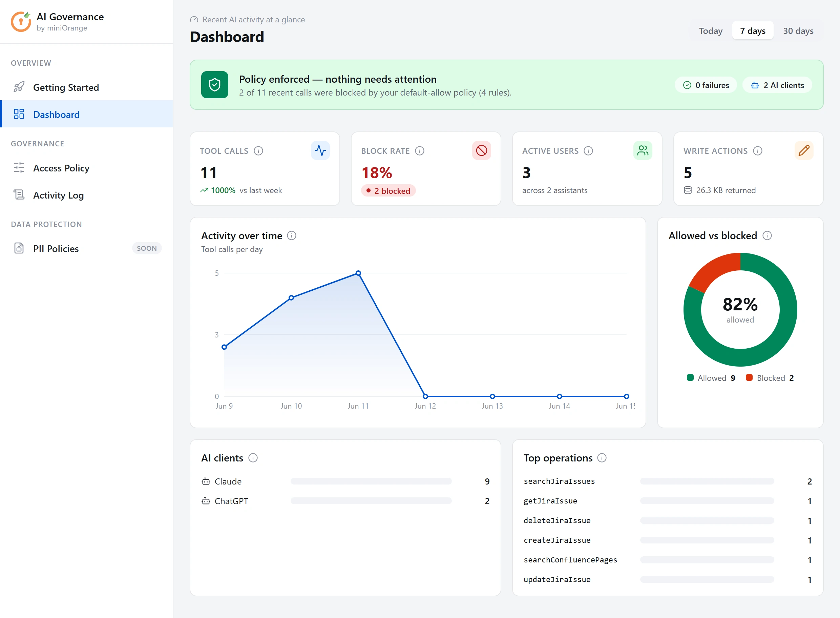The image size is (840, 618).
Task: Switch time range to Today
Action: click(x=711, y=31)
